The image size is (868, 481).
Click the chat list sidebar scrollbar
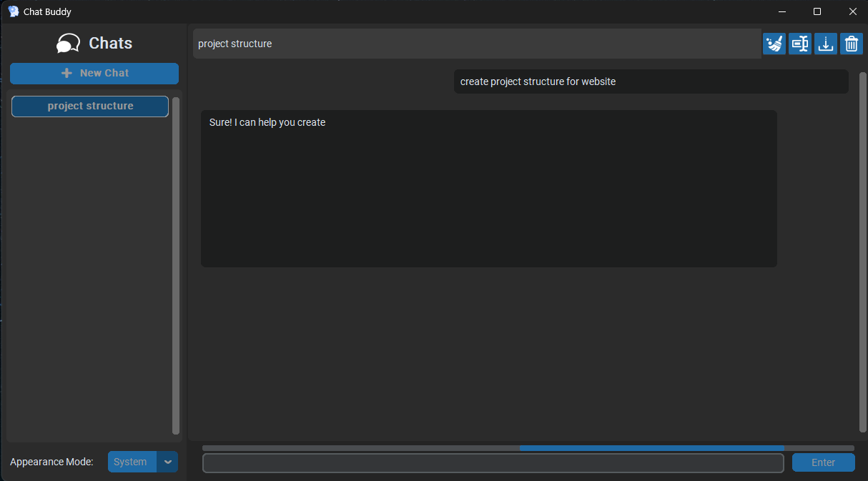pyautogui.click(x=176, y=264)
